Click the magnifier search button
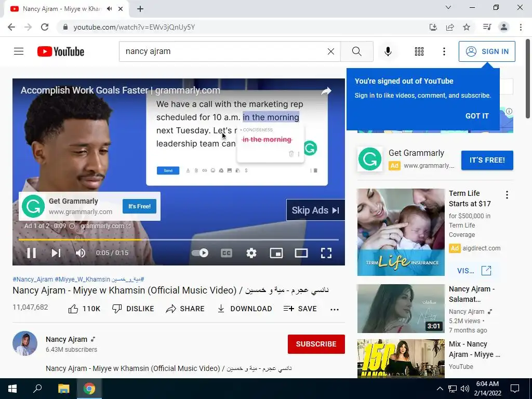Image resolution: width=532 pixels, height=399 pixels. pyautogui.click(x=357, y=51)
